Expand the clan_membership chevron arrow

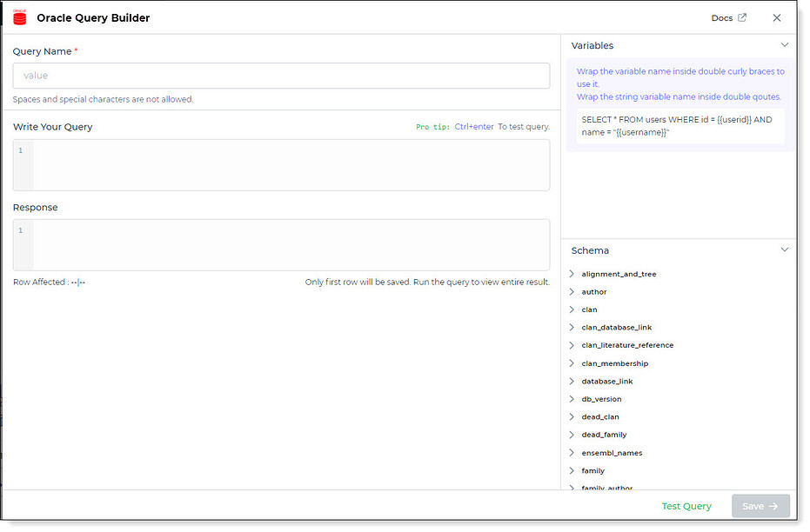point(572,363)
